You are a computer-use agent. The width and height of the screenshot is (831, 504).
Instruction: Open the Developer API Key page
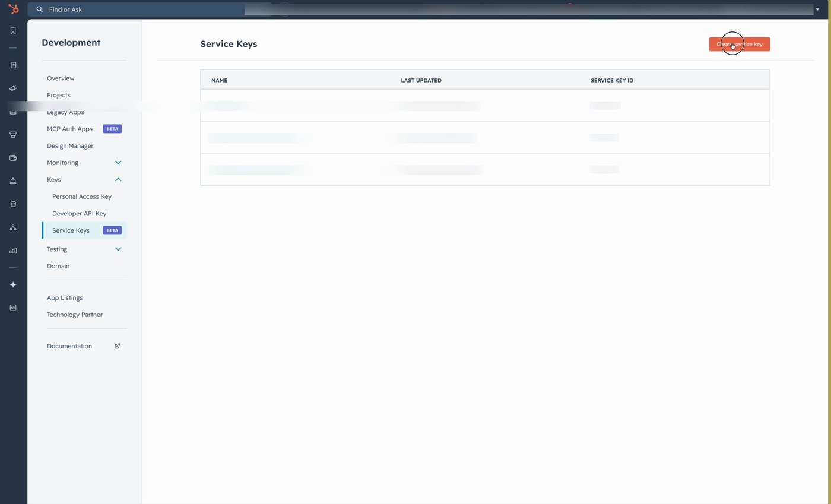79,213
